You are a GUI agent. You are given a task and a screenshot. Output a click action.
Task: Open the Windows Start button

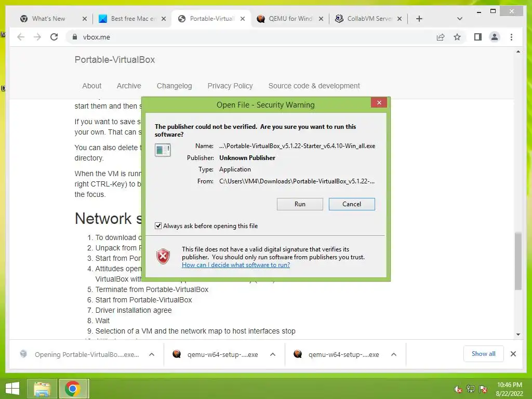pyautogui.click(x=12, y=389)
